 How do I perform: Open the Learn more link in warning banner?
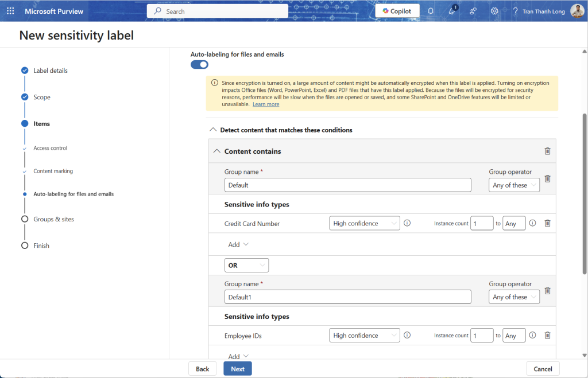(x=266, y=104)
